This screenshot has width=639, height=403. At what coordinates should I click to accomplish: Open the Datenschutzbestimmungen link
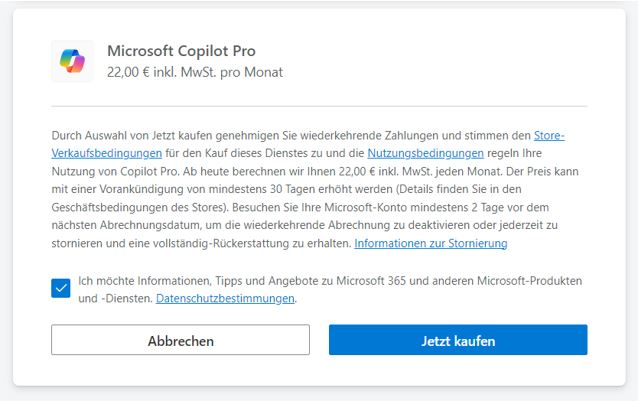click(x=225, y=298)
